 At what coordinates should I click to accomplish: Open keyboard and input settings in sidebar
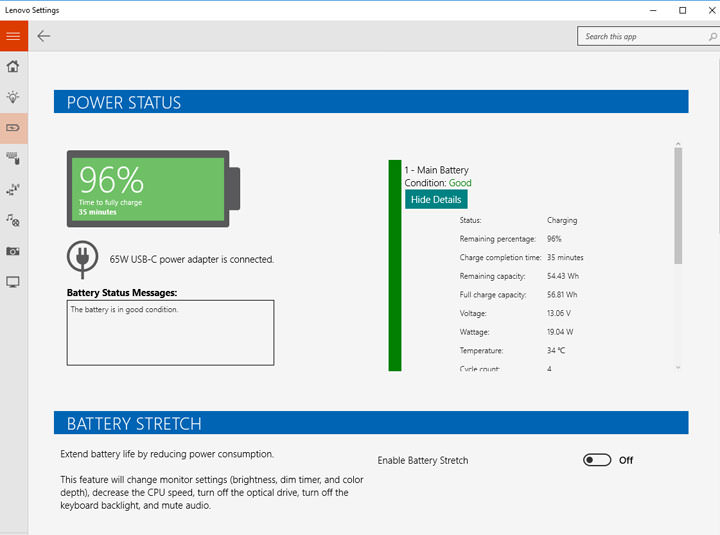click(13, 158)
